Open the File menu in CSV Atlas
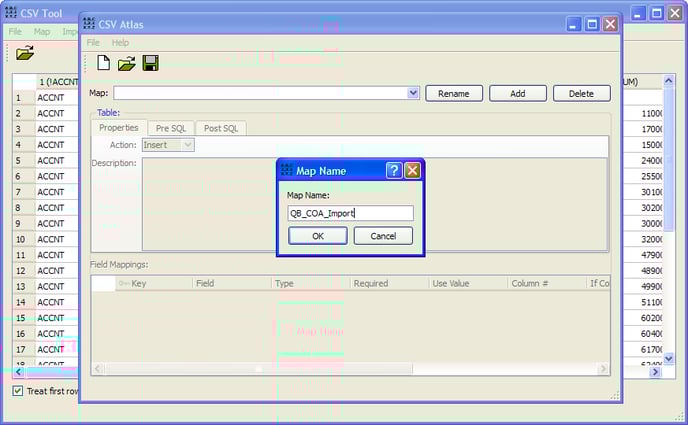Image resolution: width=688 pixels, height=425 pixels. [93, 43]
